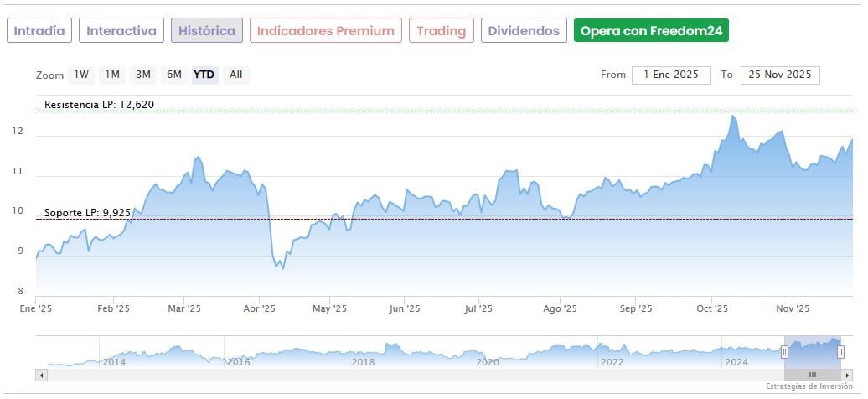Image resolution: width=868 pixels, height=399 pixels.
Task: Click the right range handle of navigator
Action: (840, 352)
